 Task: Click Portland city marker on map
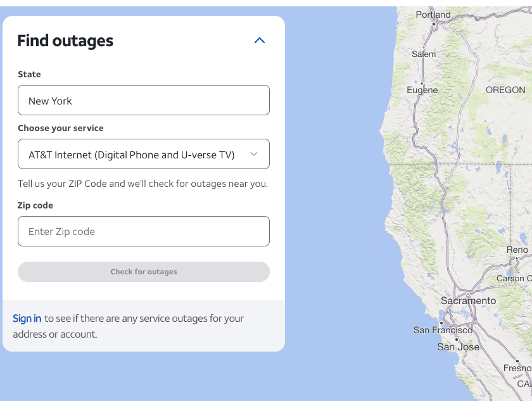click(x=434, y=23)
